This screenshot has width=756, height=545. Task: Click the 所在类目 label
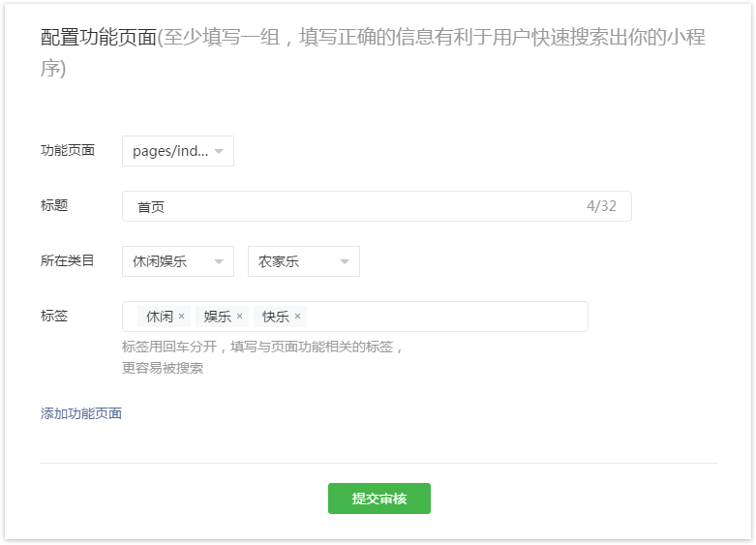pos(67,261)
